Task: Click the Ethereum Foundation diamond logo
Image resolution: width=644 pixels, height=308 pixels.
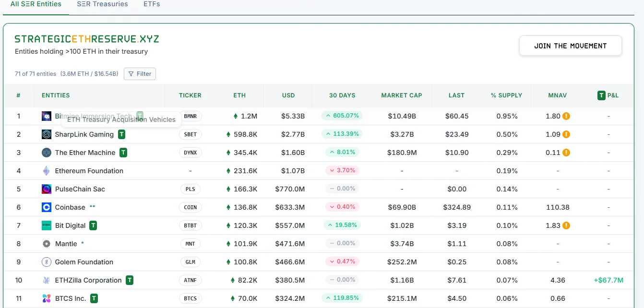Action: click(x=47, y=171)
